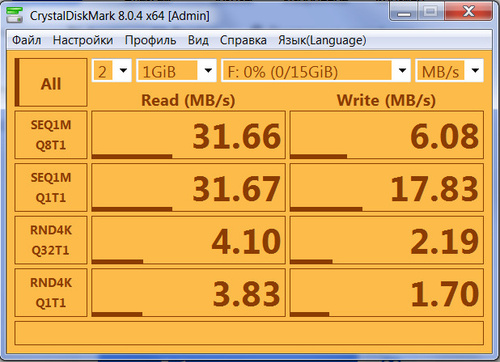
Task: Open the Настройки menu
Action: tap(83, 40)
